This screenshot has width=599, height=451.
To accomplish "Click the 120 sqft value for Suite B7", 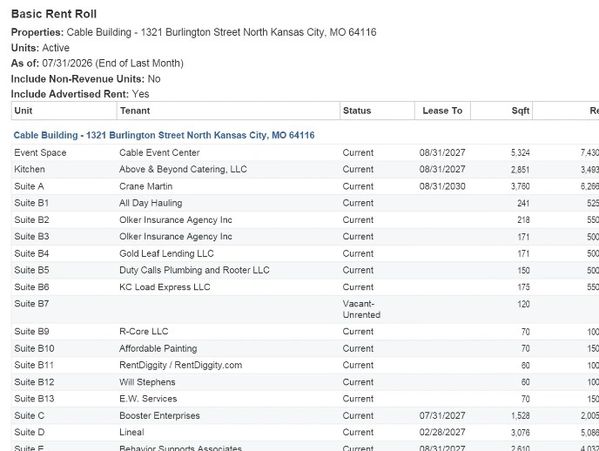I will pos(523,304).
